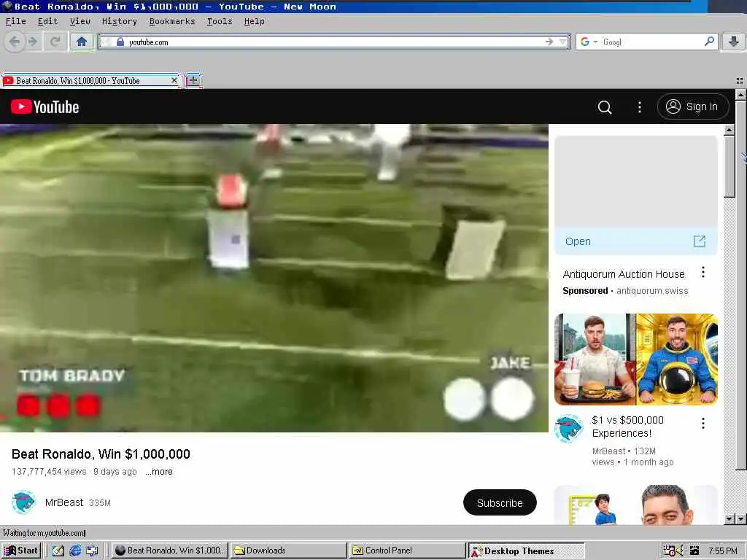Expand the address bar history dropdown
The width and height of the screenshot is (747, 560).
[x=563, y=42]
